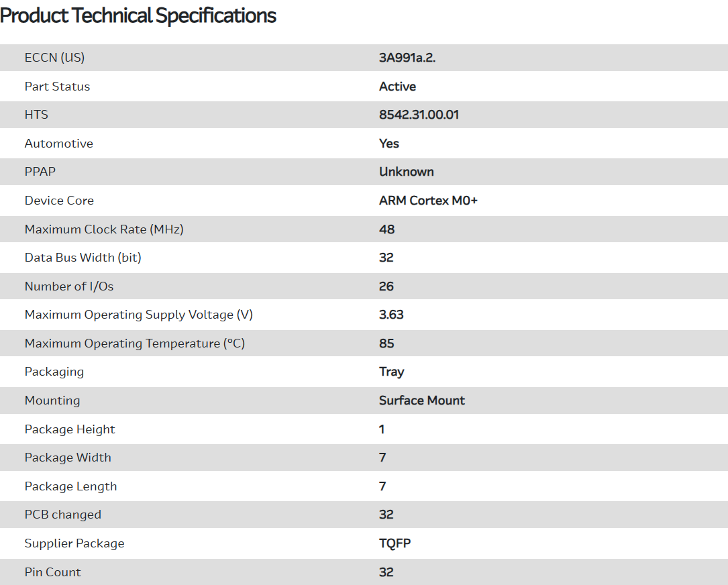This screenshot has width=728, height=585.
Task: Click the supply voltage value 3.63
Action: click(x=391, y=315)
